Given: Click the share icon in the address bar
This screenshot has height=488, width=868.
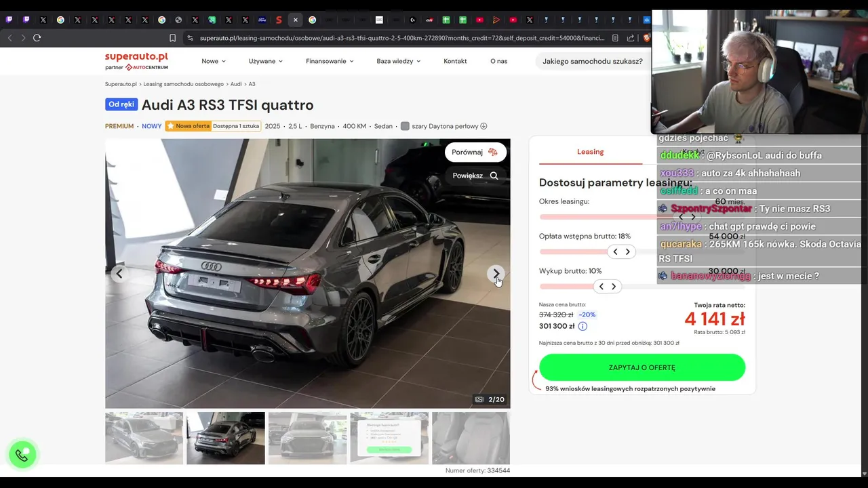Looking at the screenshot, I should pyautogui.click(x=631, y=38).
